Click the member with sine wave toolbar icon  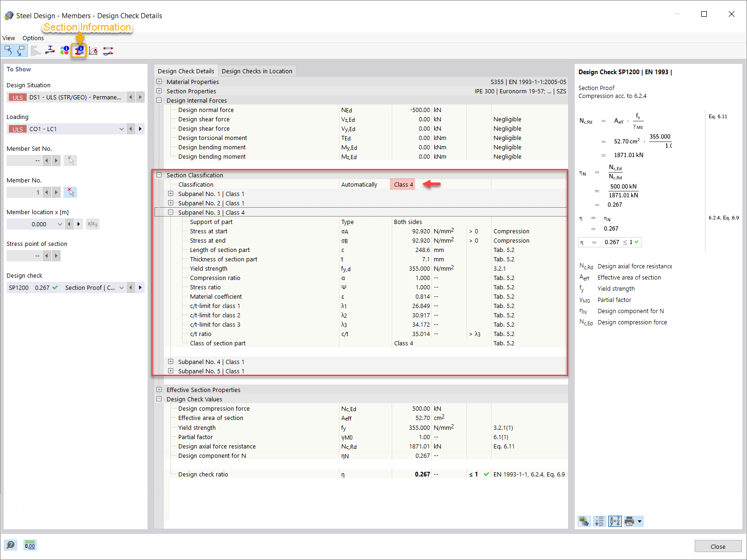(108, 50)
